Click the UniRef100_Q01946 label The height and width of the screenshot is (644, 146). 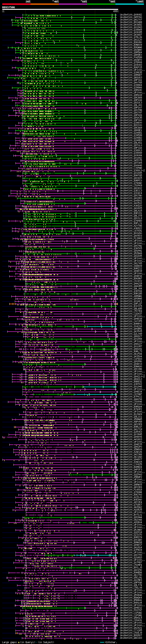(x=131, y=387)
